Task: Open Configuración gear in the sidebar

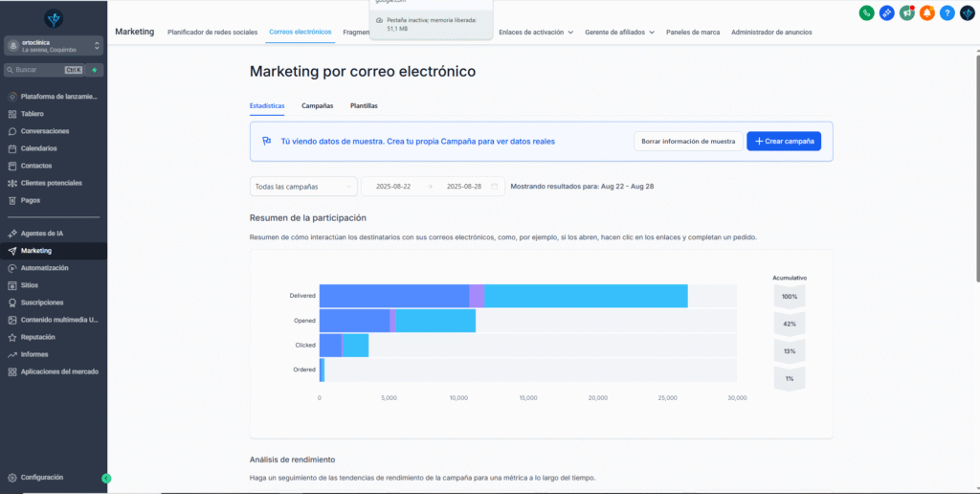Action: tap(41, 477)
